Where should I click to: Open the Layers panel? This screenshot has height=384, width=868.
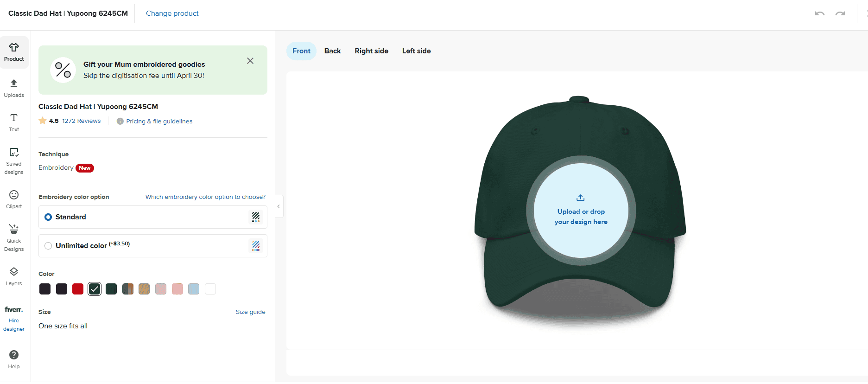(x=14, y=276)
